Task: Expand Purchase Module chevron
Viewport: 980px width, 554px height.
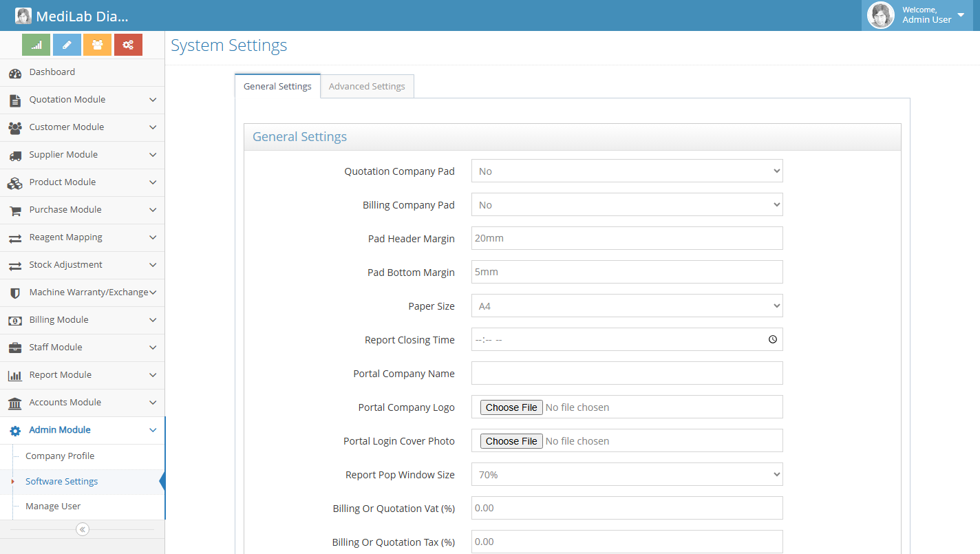Action: tap(153, 210)
